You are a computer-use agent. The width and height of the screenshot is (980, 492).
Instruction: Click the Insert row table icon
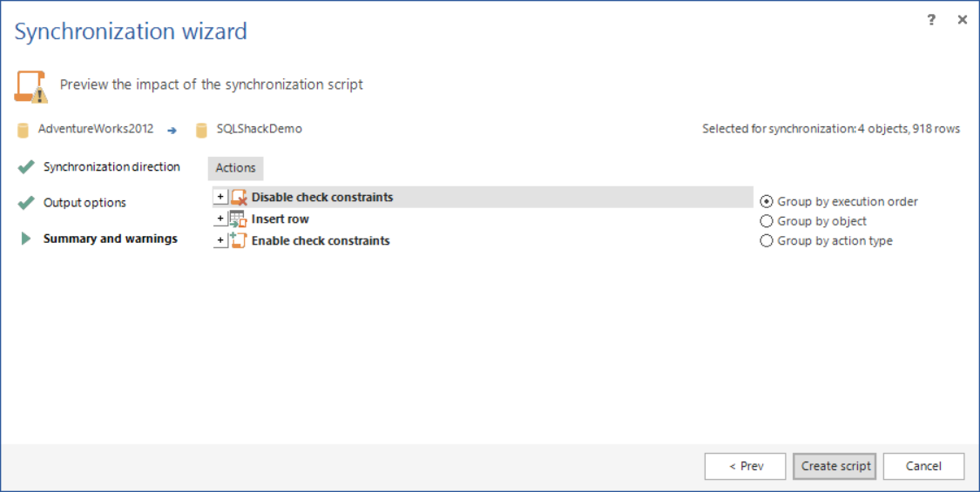(238, 219)
